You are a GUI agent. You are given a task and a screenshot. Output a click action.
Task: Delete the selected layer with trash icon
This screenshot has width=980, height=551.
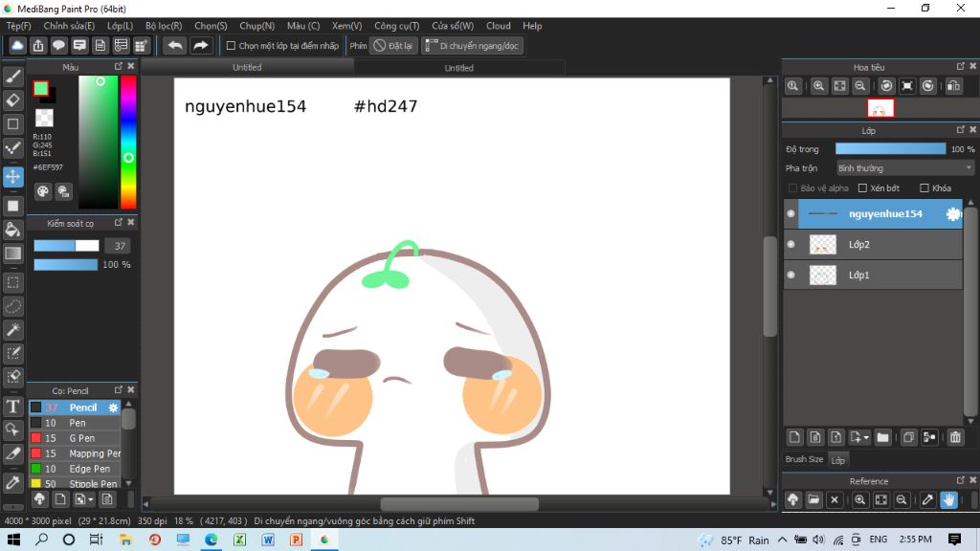(x=956, y=437)
